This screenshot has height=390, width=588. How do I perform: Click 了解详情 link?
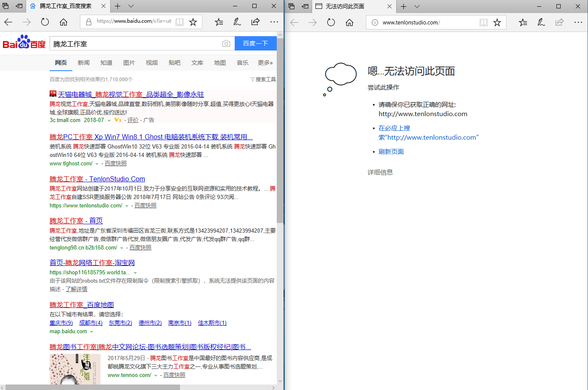pos(77,289)
